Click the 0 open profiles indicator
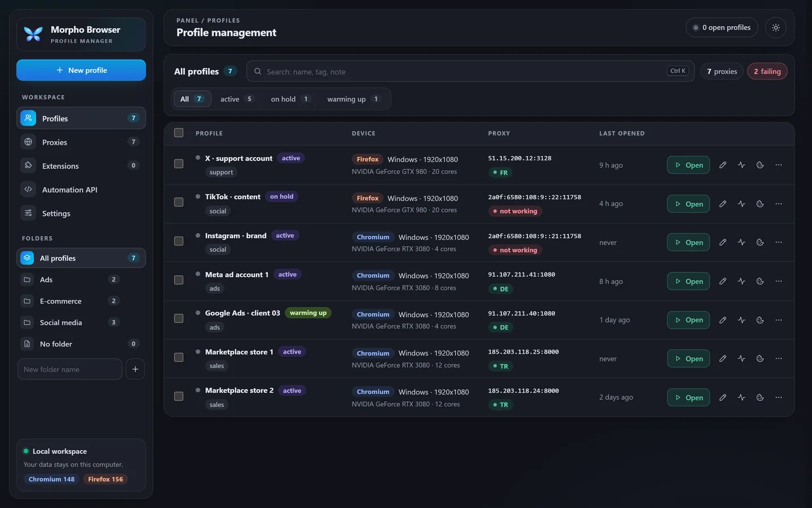The height and width of the screenshot is (508, 812). pos(722,28)
